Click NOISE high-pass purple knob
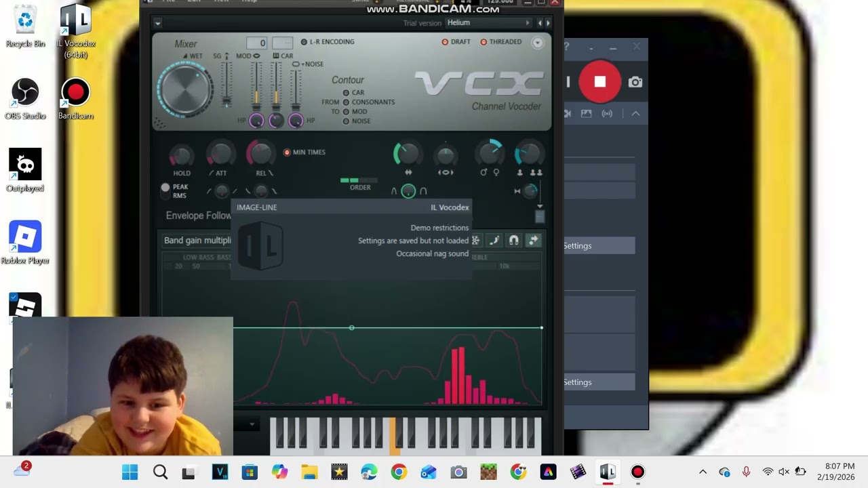 (296, 121)
